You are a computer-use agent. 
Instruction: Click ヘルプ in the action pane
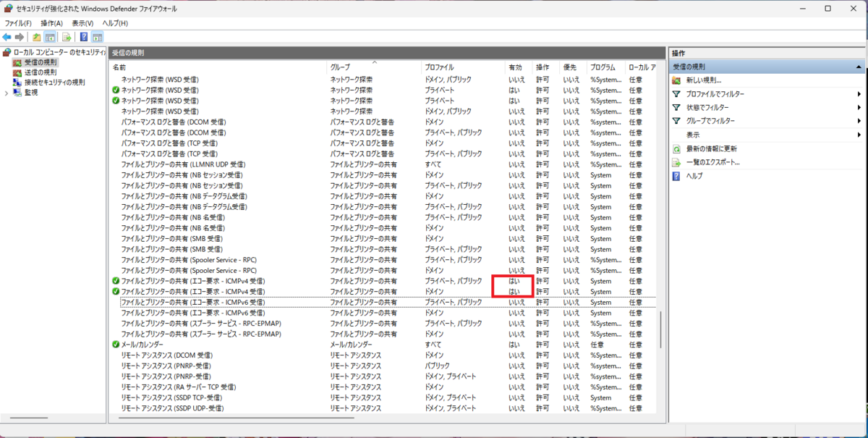[x=694, y=176]
